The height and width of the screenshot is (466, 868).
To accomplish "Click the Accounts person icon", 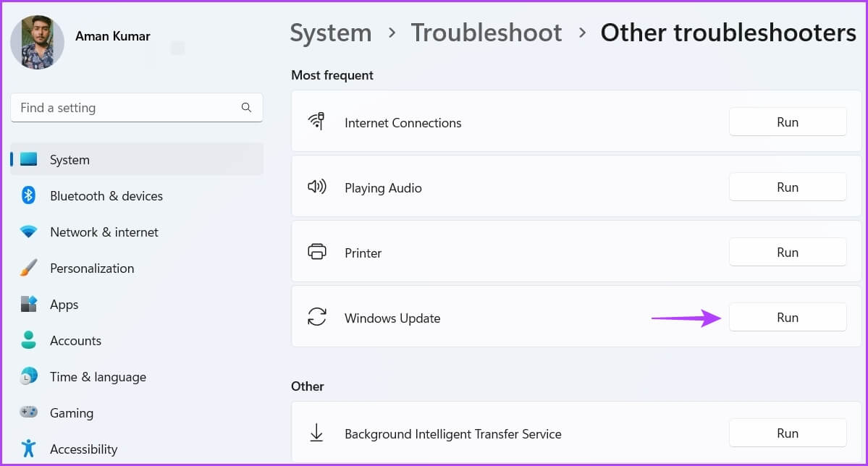I will click(29, 340).
